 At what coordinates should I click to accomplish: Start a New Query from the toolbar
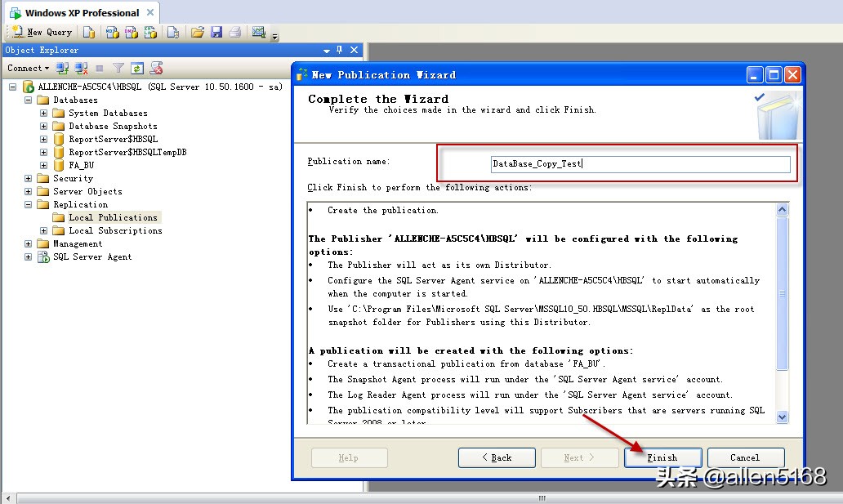click(41, 32)
